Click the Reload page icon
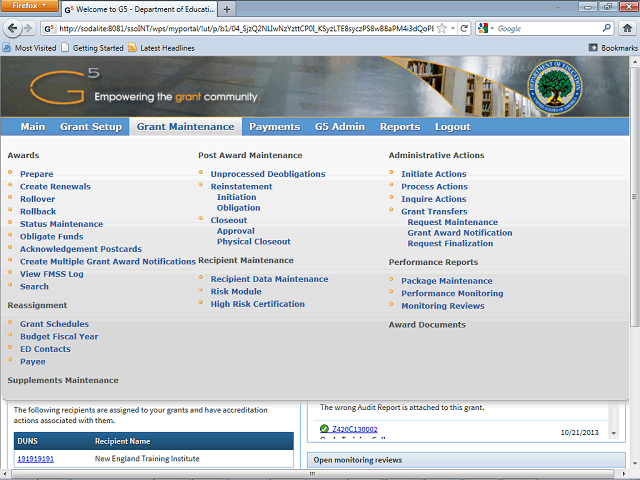This screenshot has width=640, height=480. [464, 29]
